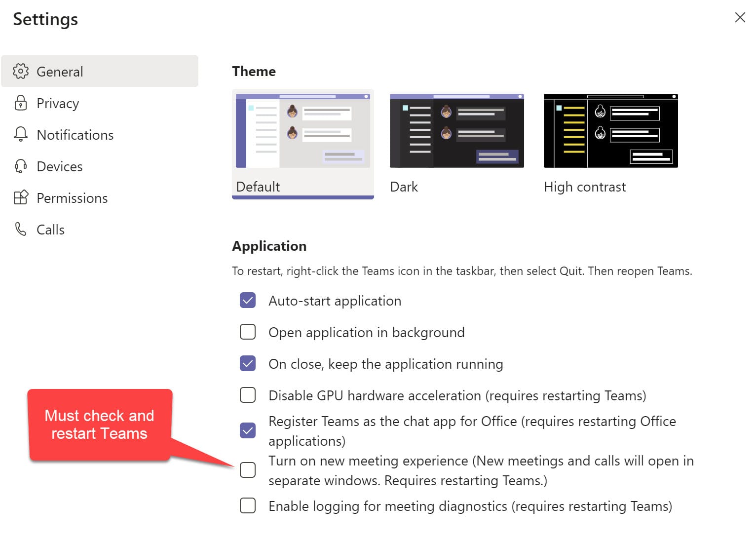Click the Calls phone icon
756x541 pixels.
click(21, 229)
